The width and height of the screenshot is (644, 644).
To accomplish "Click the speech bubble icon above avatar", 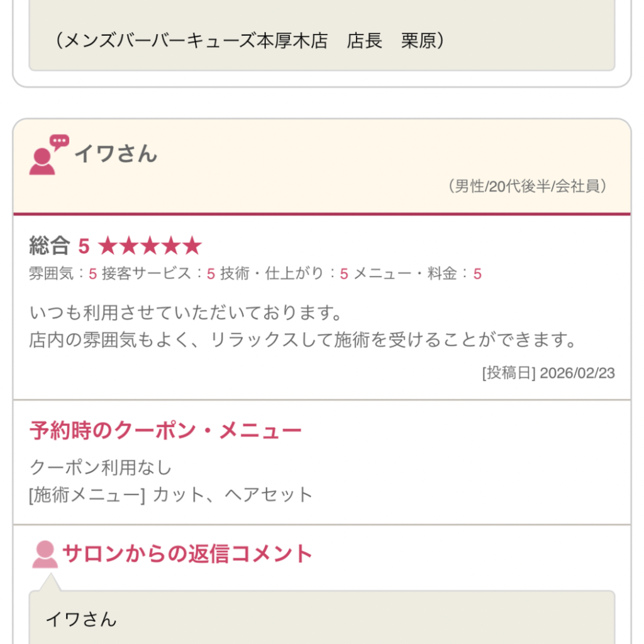I will pos(59,142).
